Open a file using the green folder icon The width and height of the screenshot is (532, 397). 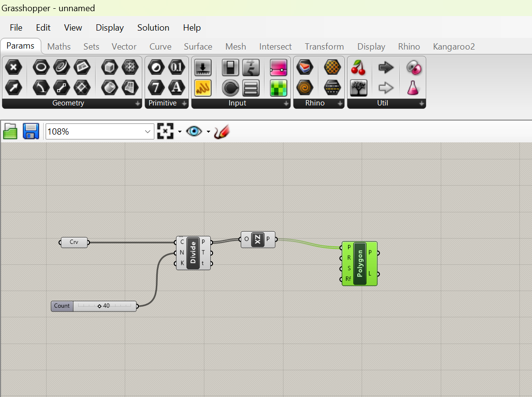(10, 131)
